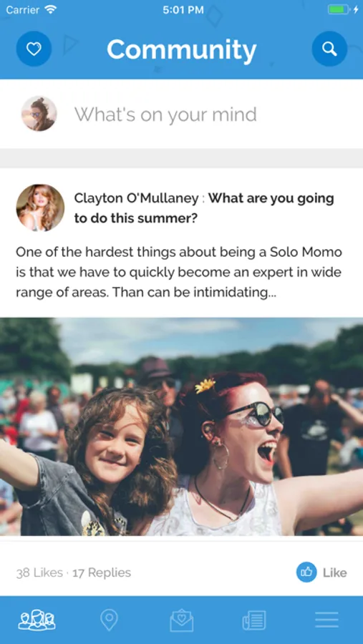This screenshot has width=363, height=644.
Task: Open the hamburger menu icon
Action: (x=326, y=620)
